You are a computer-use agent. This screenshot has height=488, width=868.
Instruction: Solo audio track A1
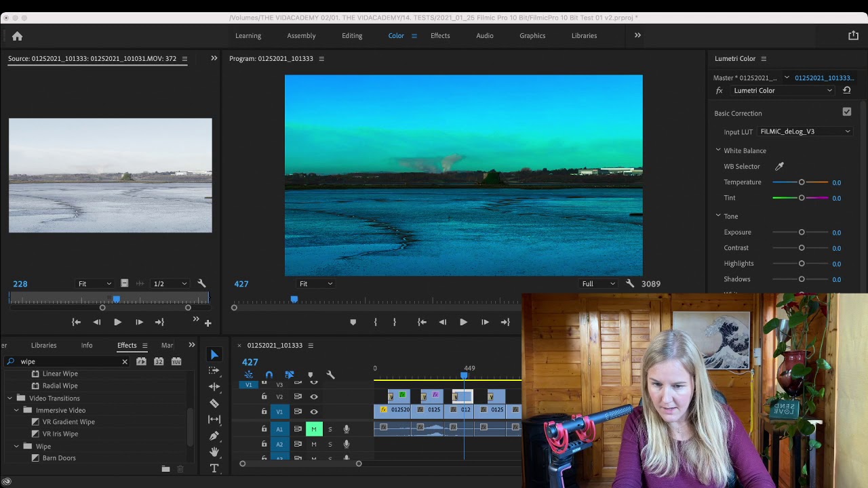tap(330, 428)
